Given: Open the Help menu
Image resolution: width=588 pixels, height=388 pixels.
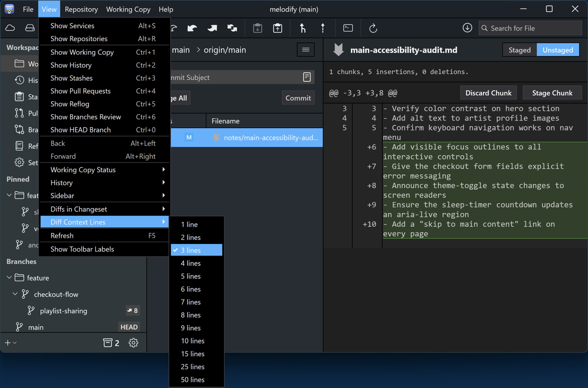Looking at the screenshot, I should 166,9.
